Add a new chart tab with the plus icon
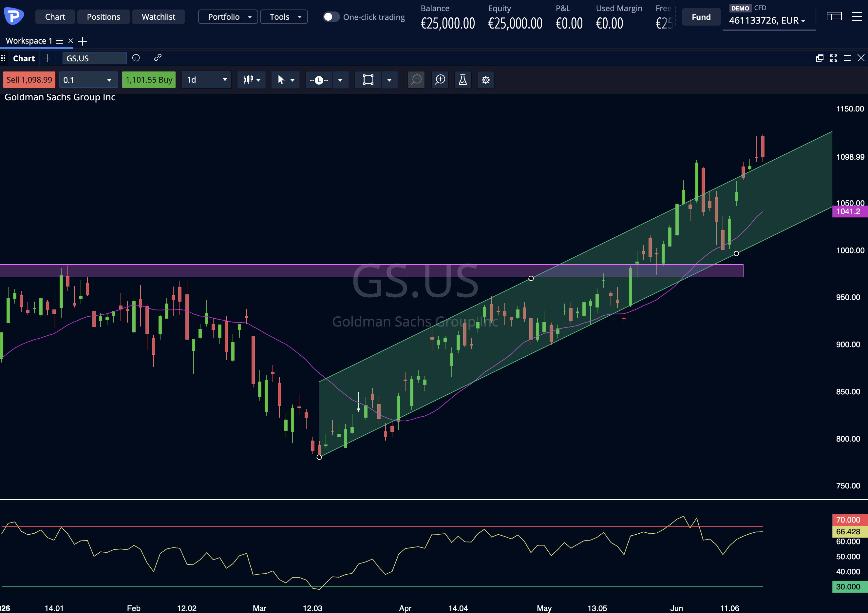 coord(47,58)
